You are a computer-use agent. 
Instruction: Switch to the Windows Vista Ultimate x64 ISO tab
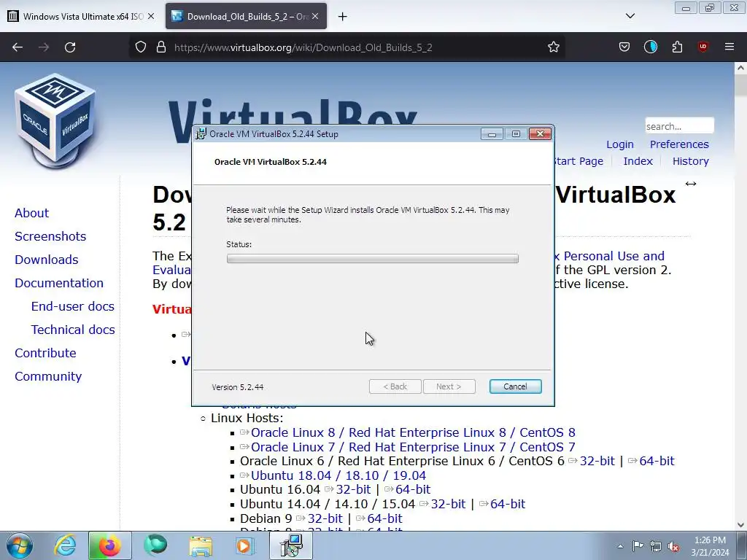[x=82, y=16]
